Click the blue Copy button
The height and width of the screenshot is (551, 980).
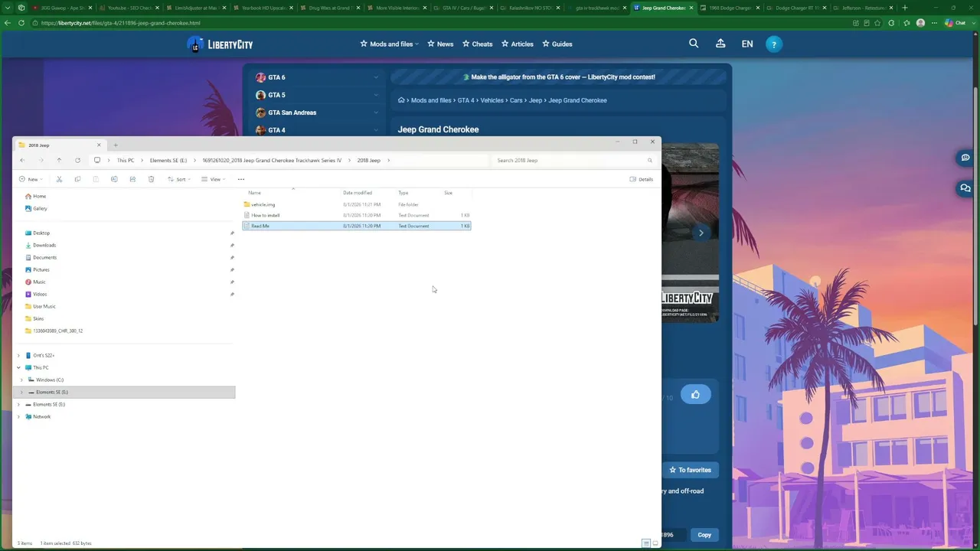pos(704,535)
